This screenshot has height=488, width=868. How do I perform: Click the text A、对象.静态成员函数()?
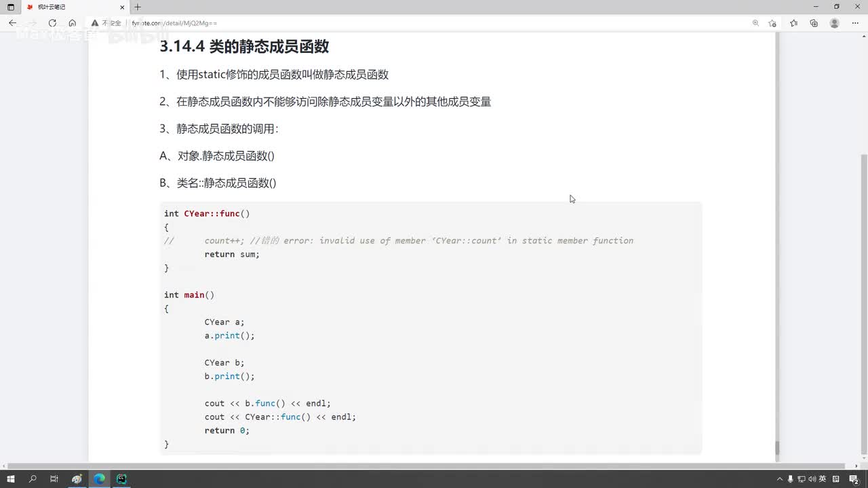click(217, 156)
